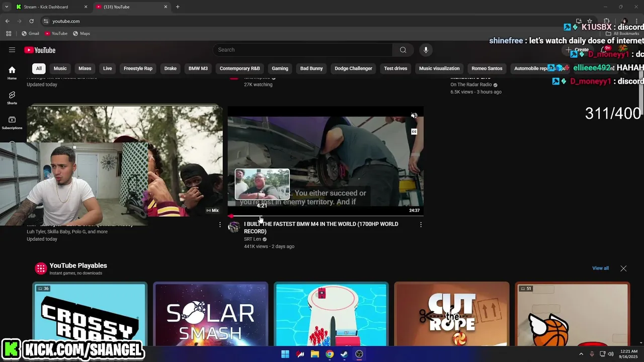The image size is (644, 362).
Task: Open Subscriptions in the sidebar
Action: 12,123
